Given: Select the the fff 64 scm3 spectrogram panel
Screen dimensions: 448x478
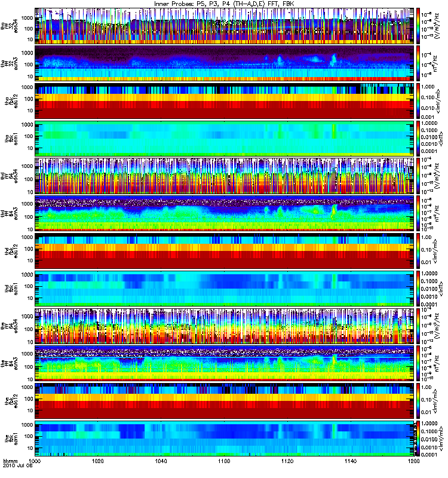Looking at the screenshot, I should coord(224,363).
